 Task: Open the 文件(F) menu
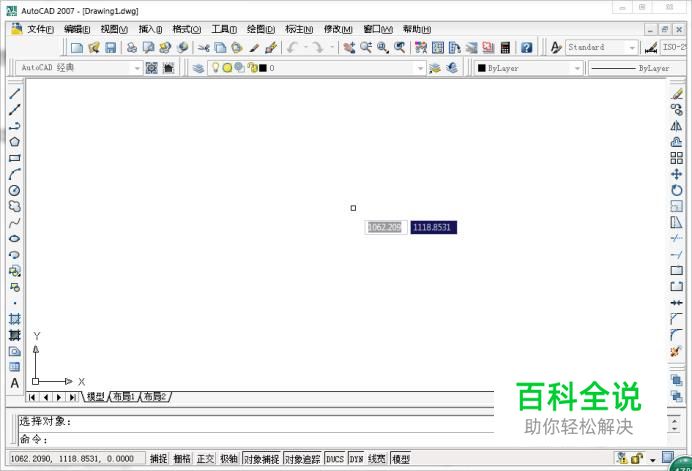41,29
